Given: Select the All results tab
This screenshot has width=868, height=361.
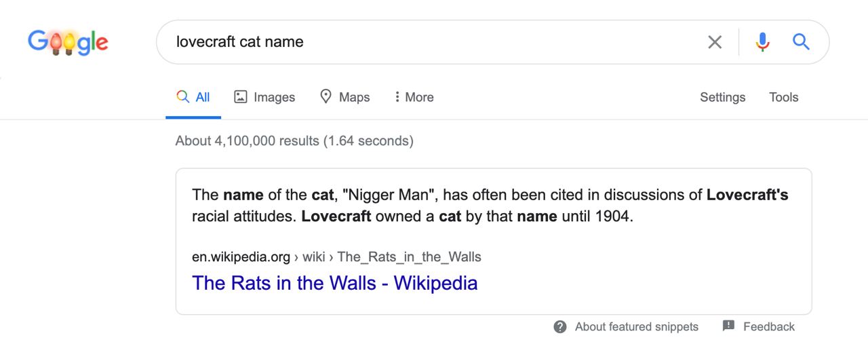Looking at the screenshot, I should (193, 97).
